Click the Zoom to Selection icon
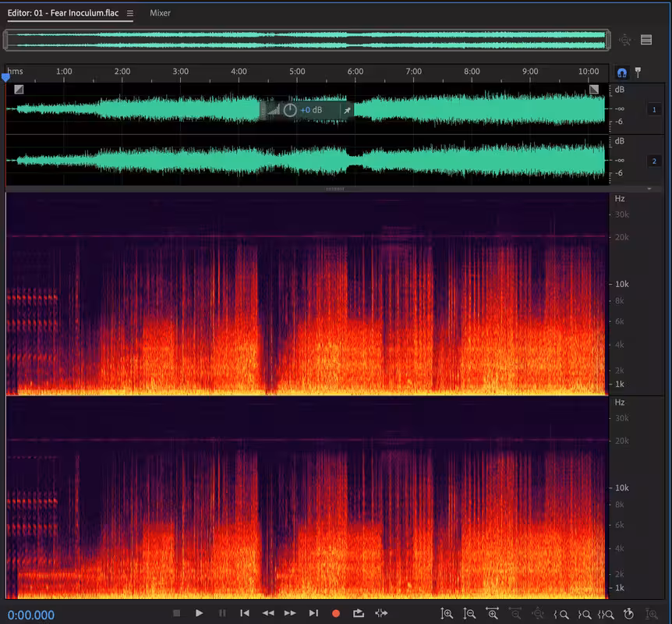The image size is (672, 624). coord(606,614)
